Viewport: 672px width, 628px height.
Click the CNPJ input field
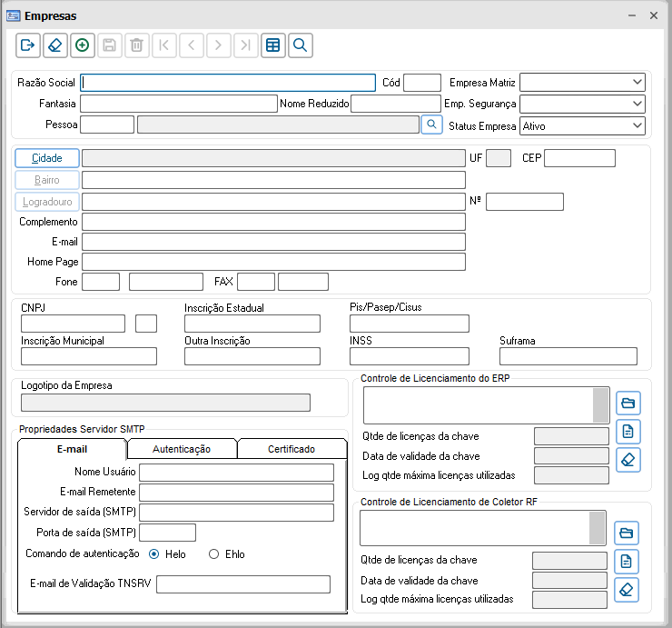[73, 324]
